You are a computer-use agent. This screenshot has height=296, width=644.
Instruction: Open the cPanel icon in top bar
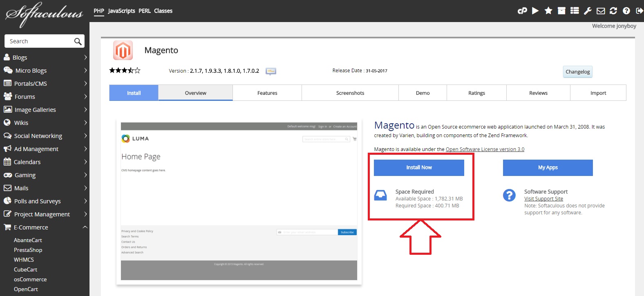coord(522,11)
